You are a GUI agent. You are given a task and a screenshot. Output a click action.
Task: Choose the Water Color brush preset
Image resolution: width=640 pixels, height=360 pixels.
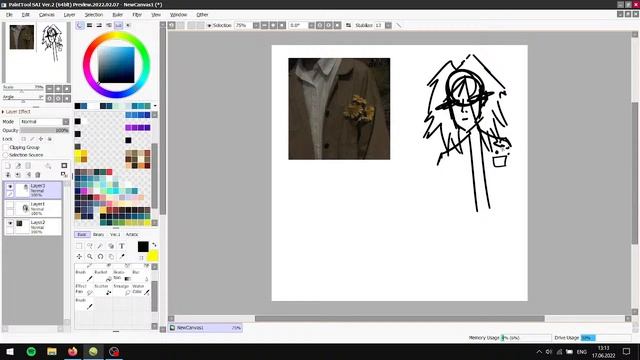tap(140, 289)
